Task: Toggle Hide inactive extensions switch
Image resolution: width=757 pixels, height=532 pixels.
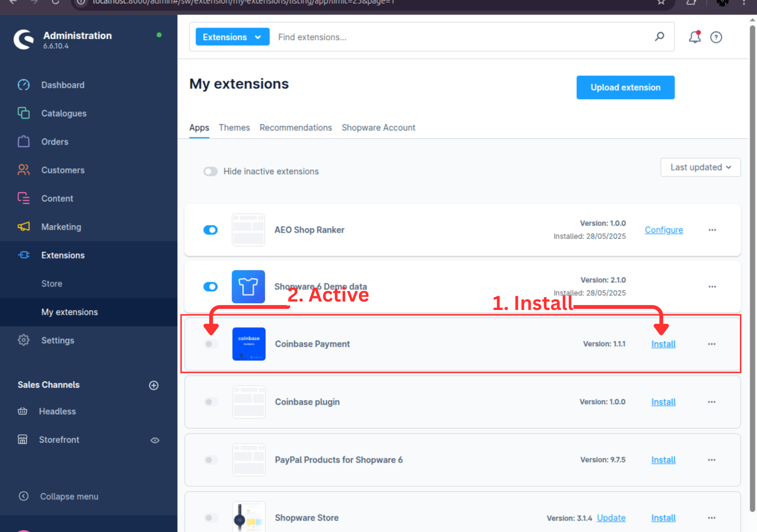Action: pyautogui.click(x=210, y=171)
